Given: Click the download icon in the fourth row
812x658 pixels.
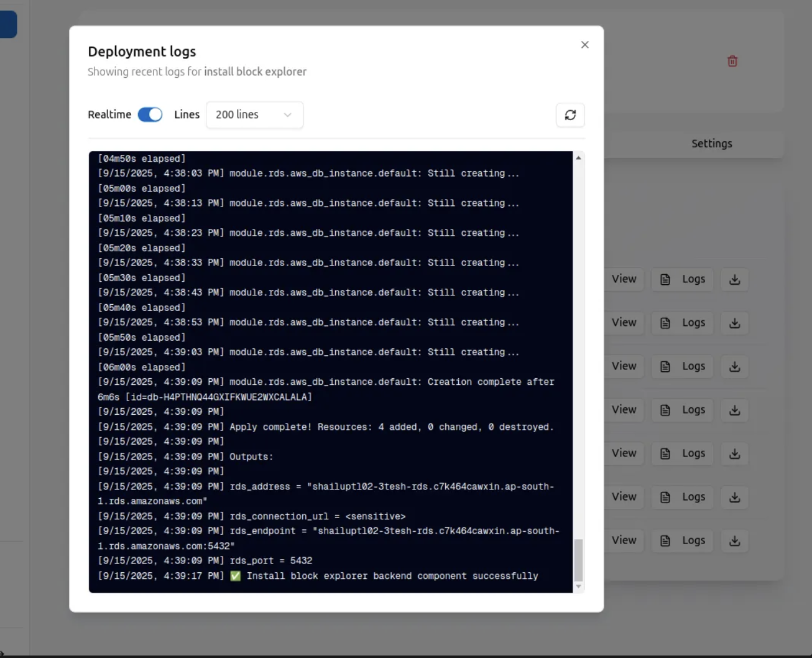Looking at the screenshot, I should point(734,410).
